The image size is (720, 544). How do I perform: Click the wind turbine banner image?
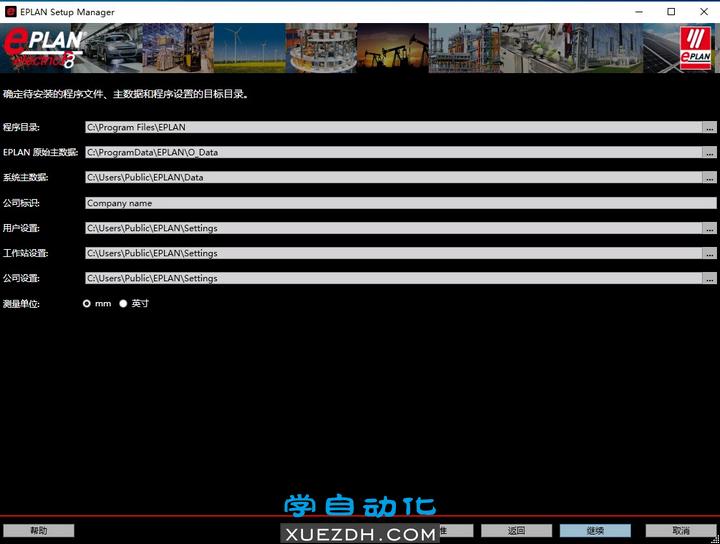[x=250, y=48]
